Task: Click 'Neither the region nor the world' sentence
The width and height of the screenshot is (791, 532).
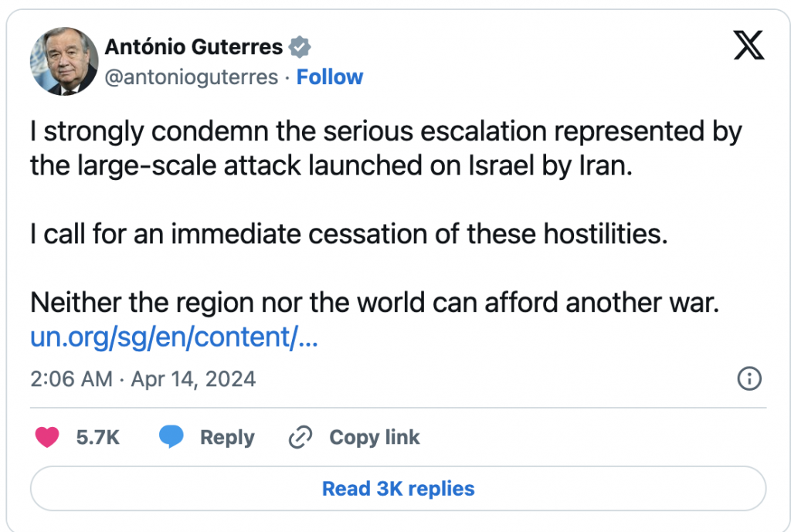Action: click(374, 303)
